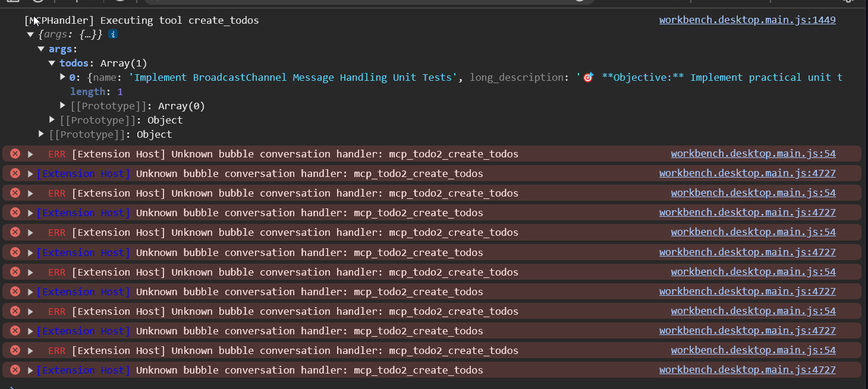
Task: Click the red error icon on first error
Action: [x=15, y=154]
